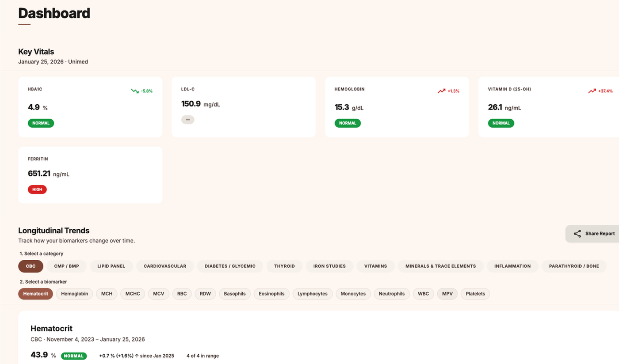Click the Ferritin 651.21 ng/mL value

tap(49, 174)
